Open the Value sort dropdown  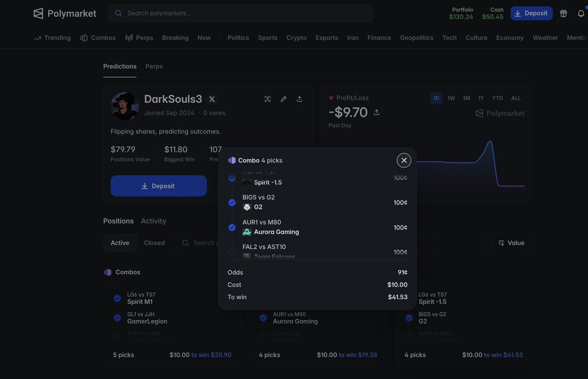point(512,243)
